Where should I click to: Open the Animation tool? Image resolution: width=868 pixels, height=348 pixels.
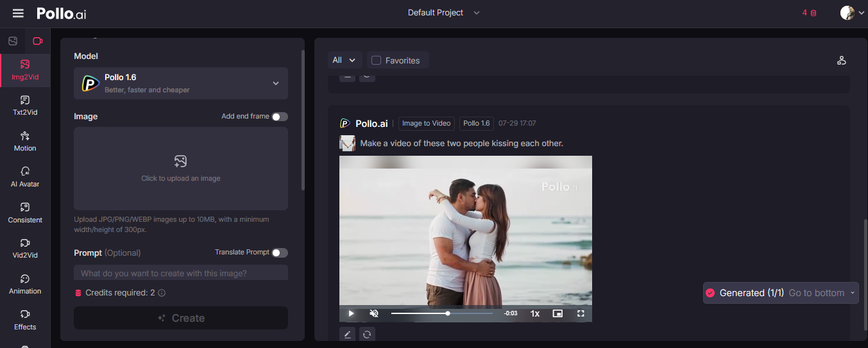(25, 285)
